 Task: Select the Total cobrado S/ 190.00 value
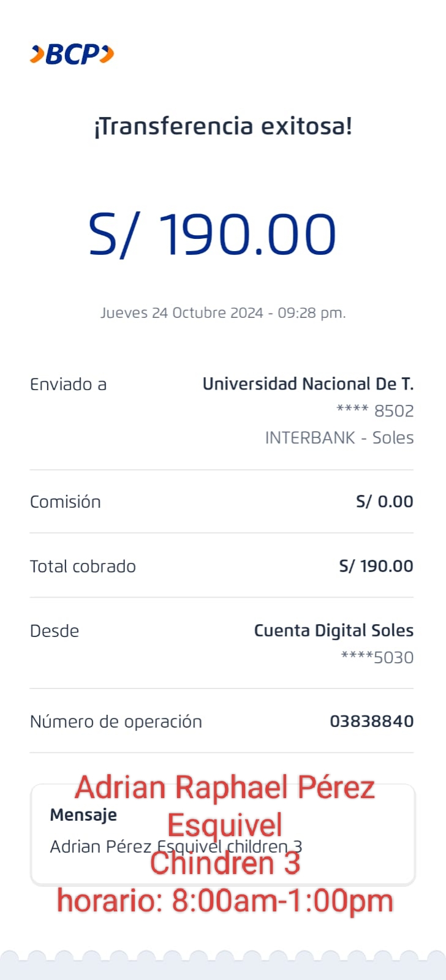[376, 566]
